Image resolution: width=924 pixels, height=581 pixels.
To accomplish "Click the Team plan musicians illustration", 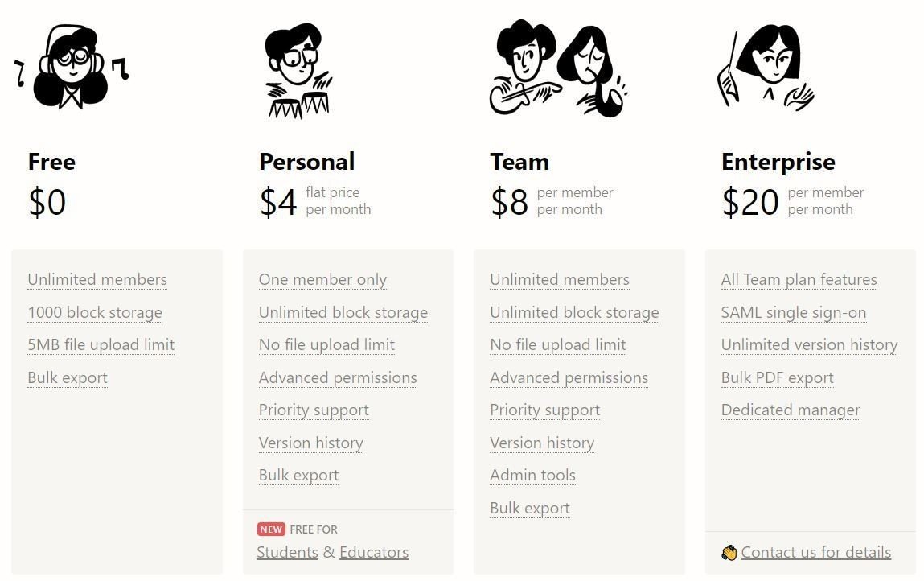I will [557, 69].
